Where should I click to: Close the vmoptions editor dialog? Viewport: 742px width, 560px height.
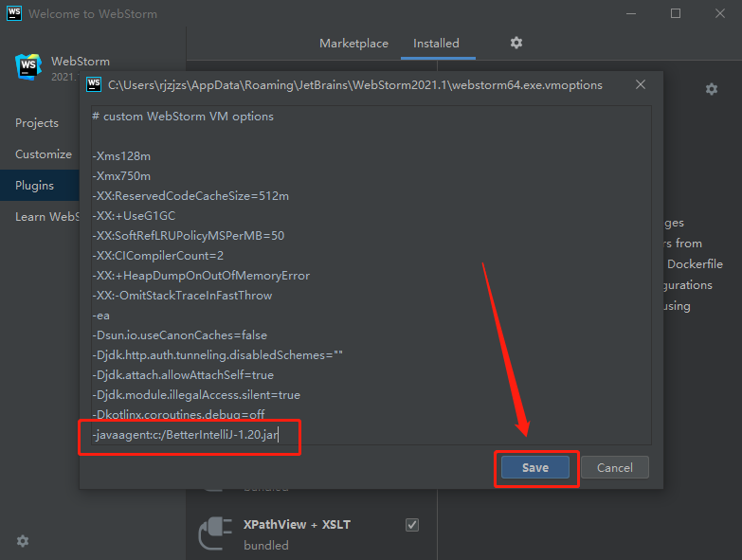[x=641, y=84]
